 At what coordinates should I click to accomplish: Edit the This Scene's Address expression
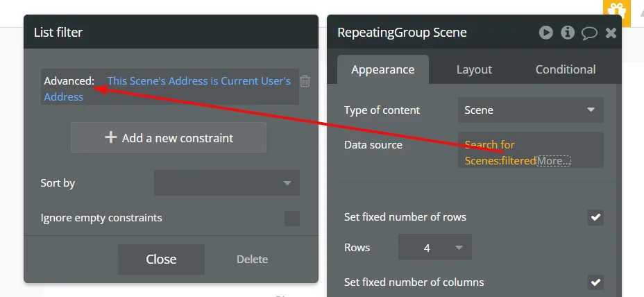coord(167,89)
